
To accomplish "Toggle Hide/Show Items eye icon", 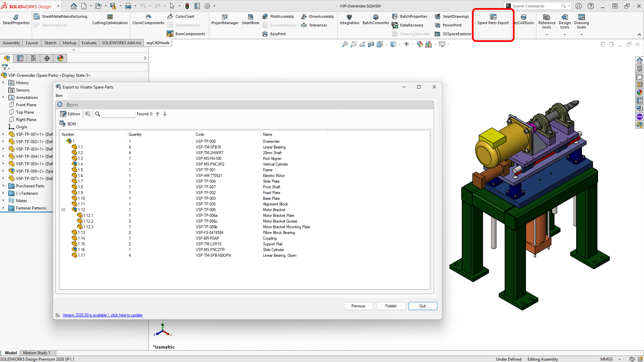I will tap(407, 44).
